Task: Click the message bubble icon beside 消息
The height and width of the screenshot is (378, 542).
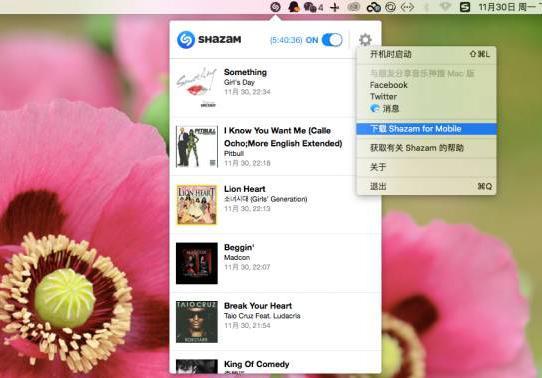Action: pyautogui.click(x=375, y=108)
